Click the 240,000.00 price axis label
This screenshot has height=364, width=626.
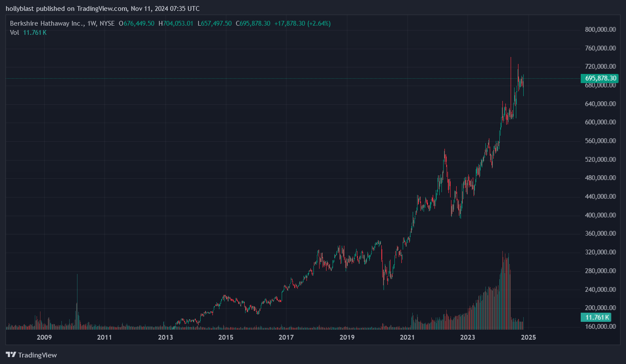click(x=600, y=290)
